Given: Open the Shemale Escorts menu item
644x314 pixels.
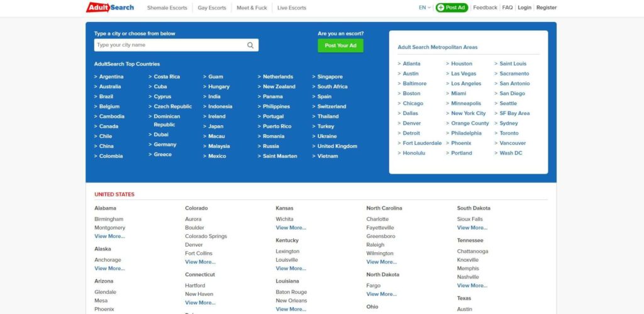Looking at the screenshot, I should click(167, 8).
